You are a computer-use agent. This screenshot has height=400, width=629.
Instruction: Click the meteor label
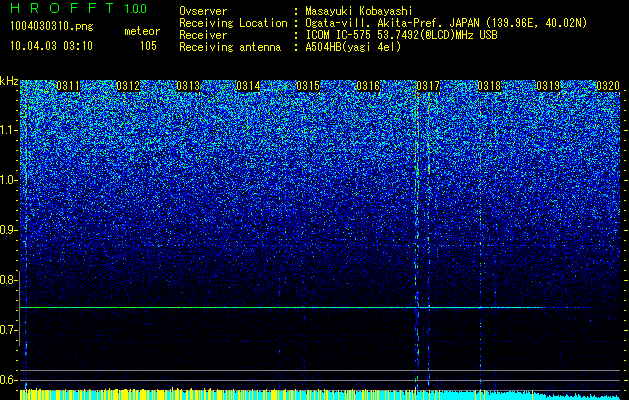pos(142,31)
